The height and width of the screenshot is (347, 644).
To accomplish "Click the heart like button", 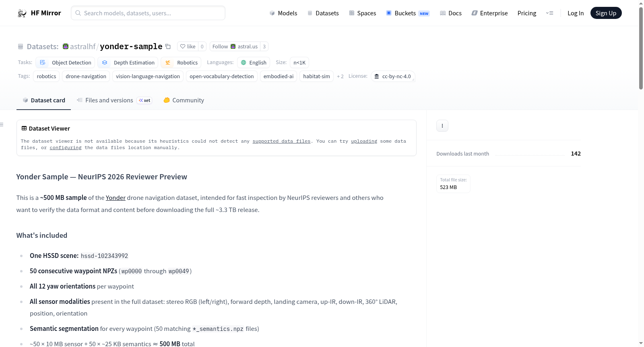I will click(x=188, y=46).
